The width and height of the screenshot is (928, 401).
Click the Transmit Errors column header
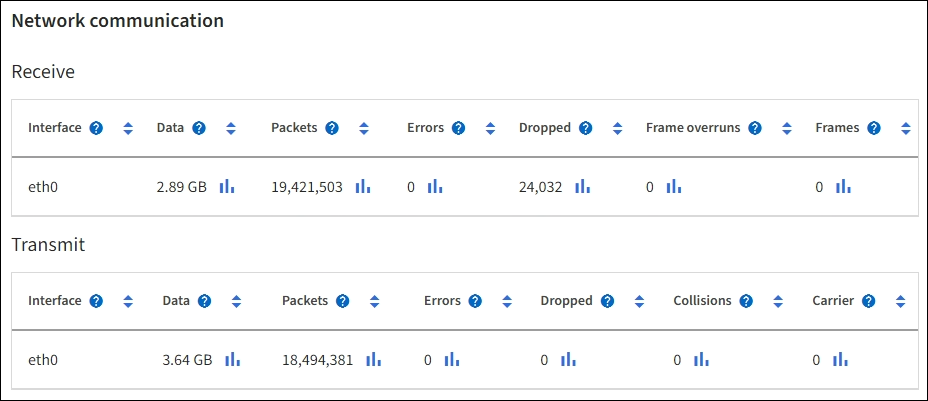[442, 301]
